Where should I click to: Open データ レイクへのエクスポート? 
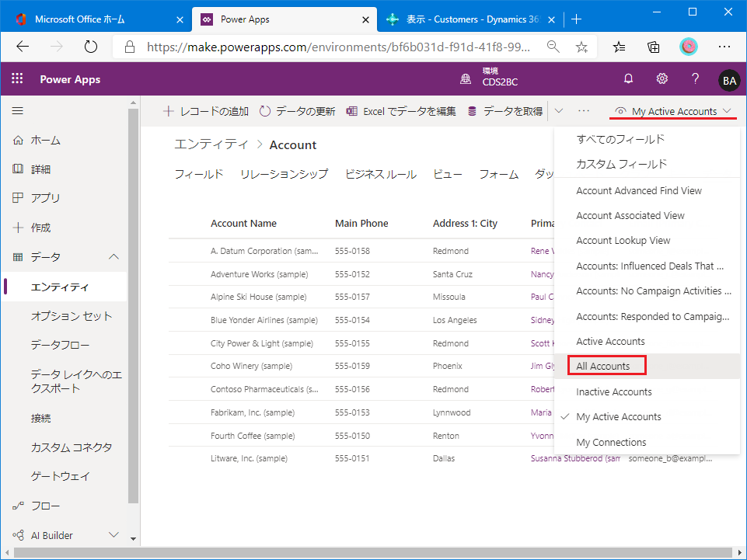(75, 381)
